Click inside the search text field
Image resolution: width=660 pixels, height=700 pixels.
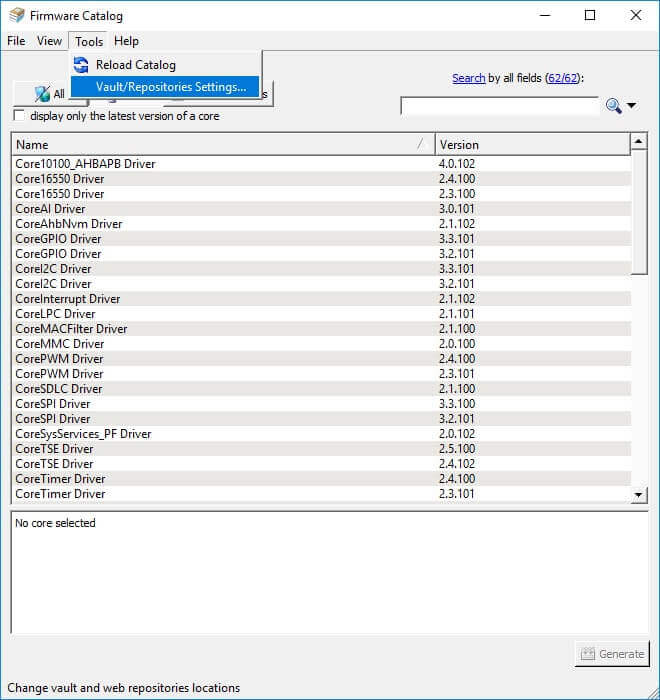[x=500, y=106]
